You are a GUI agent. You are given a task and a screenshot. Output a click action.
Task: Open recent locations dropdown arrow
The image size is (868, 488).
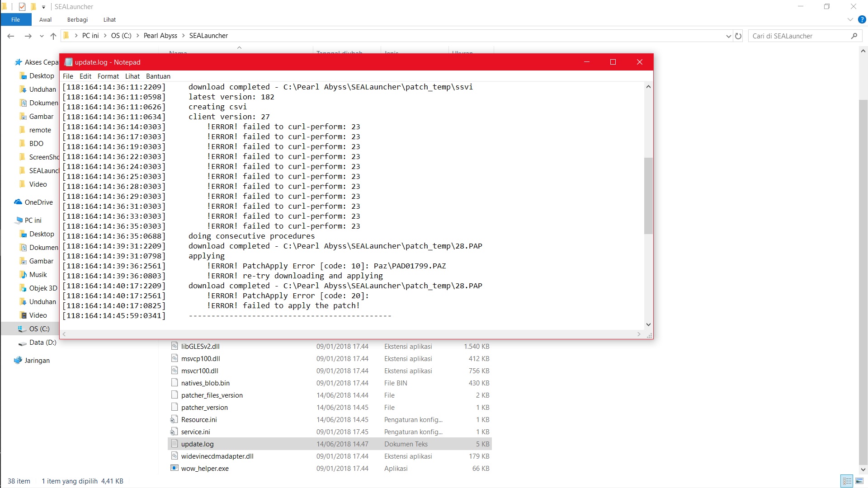tap(42, 36)
